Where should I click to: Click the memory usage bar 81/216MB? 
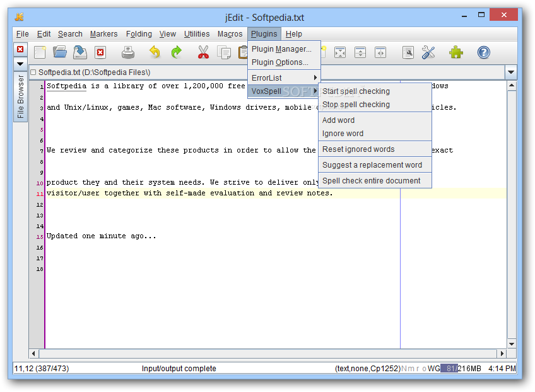461,369
